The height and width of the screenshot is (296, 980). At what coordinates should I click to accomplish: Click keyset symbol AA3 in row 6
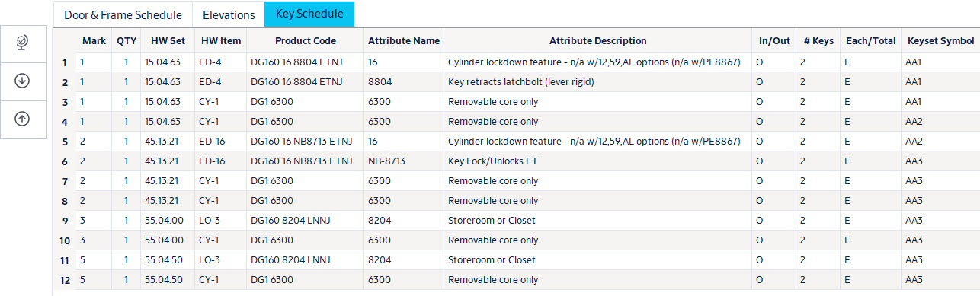click(914, 161)
